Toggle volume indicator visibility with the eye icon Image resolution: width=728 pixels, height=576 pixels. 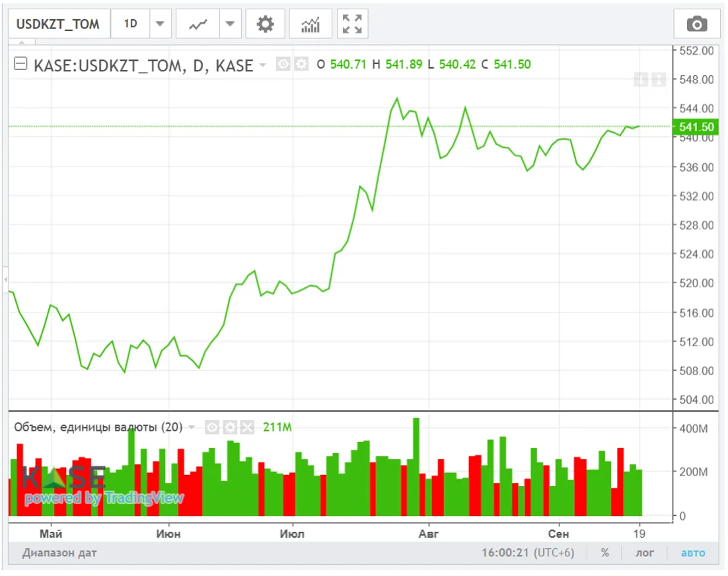coord(212,427)
